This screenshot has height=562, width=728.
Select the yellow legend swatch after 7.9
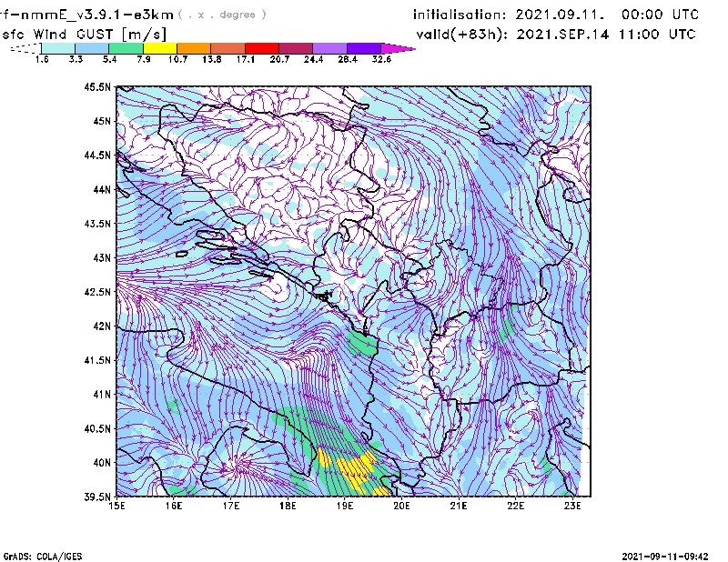[x=160, y=48]
